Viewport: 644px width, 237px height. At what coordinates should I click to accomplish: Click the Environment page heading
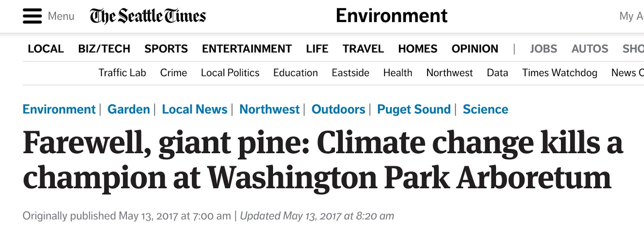click(391, 16)
